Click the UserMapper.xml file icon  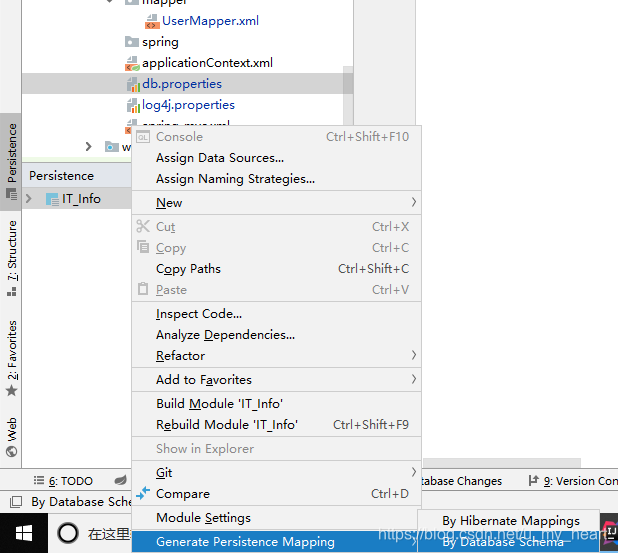pos(152,21)
